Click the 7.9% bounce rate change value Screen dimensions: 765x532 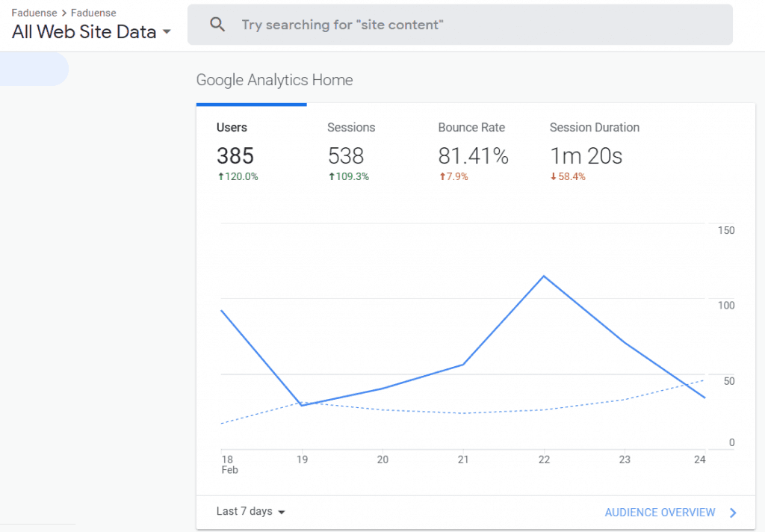click(x=453, y=176)
